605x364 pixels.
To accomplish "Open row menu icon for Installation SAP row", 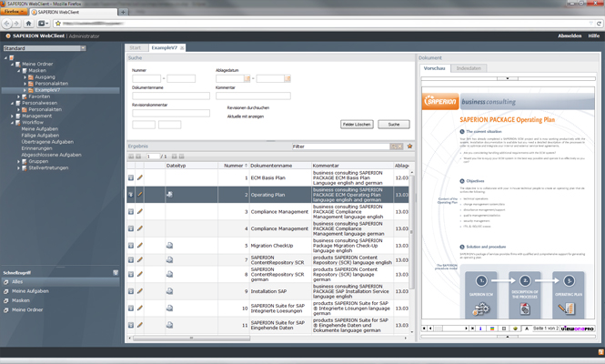I will pos(131,291).
